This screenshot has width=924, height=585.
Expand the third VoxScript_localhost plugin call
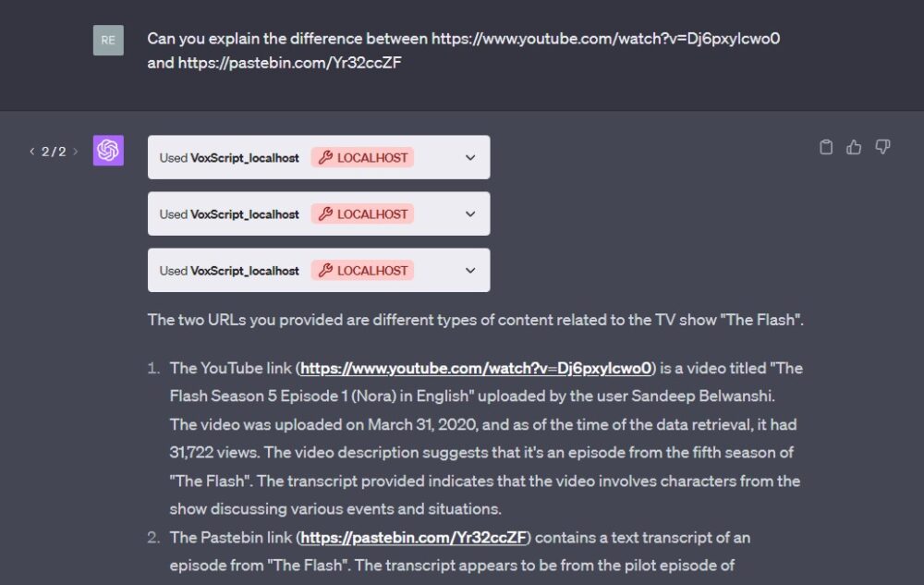470,271
